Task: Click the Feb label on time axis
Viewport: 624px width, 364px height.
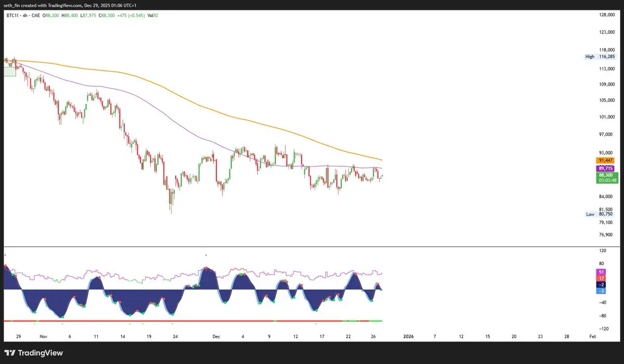Action: click(x=592, y=337)
